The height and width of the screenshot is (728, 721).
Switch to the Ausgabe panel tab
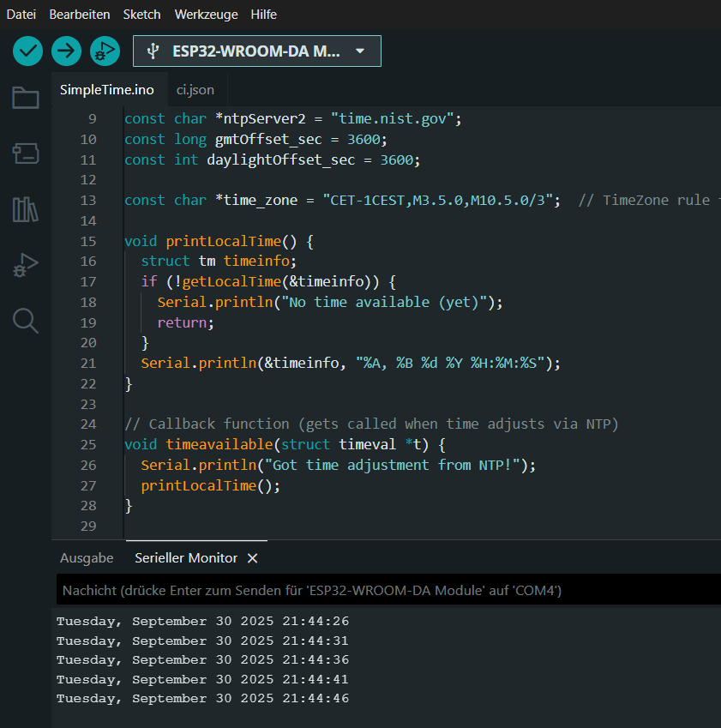tap(86, 557)
